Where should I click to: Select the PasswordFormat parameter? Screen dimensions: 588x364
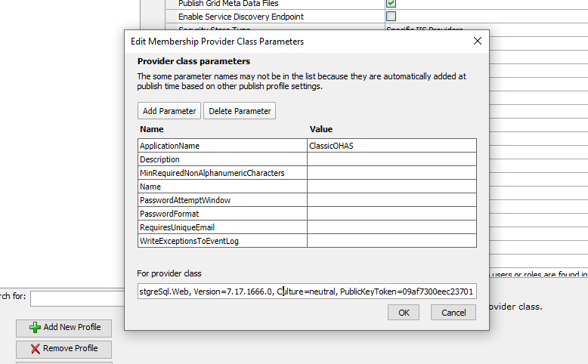[222, 213]
